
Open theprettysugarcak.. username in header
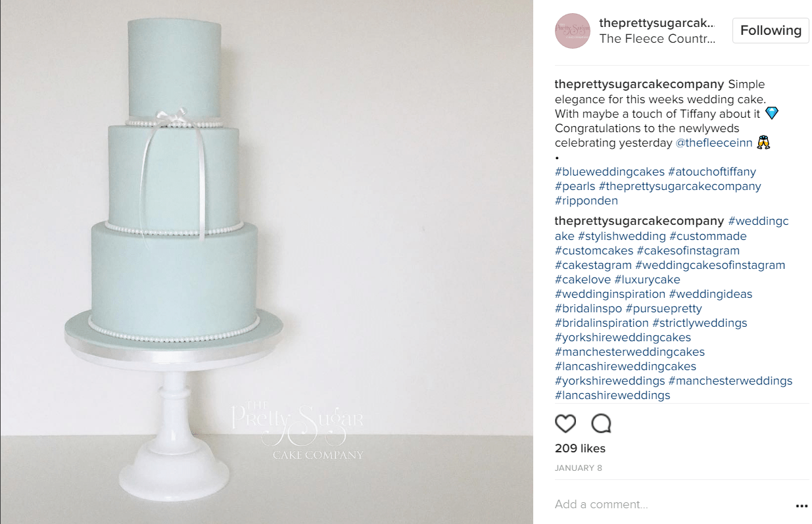pyautogui.click(x=657, y=23)
